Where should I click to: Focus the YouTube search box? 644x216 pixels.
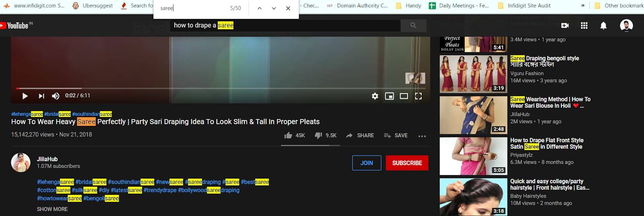coord(285,25)
